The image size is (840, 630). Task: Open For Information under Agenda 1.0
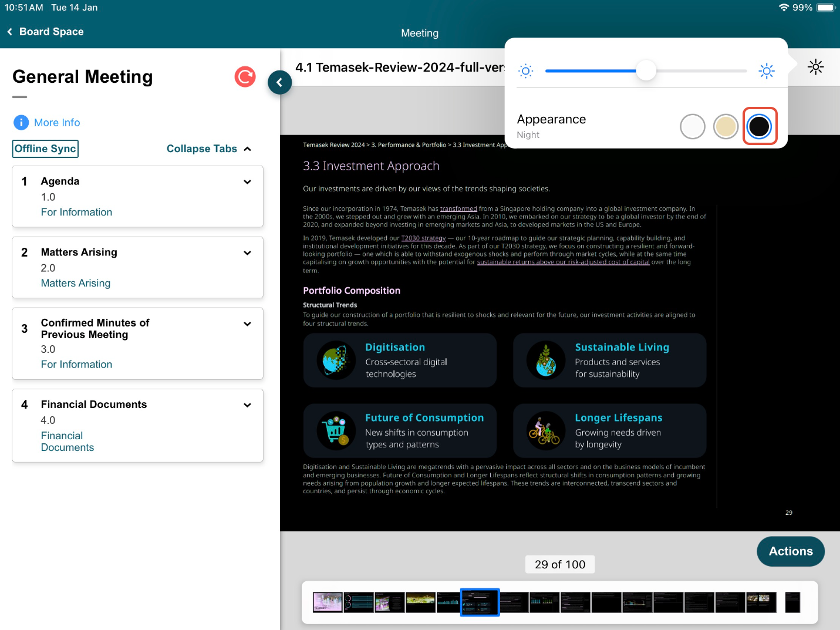76,212
